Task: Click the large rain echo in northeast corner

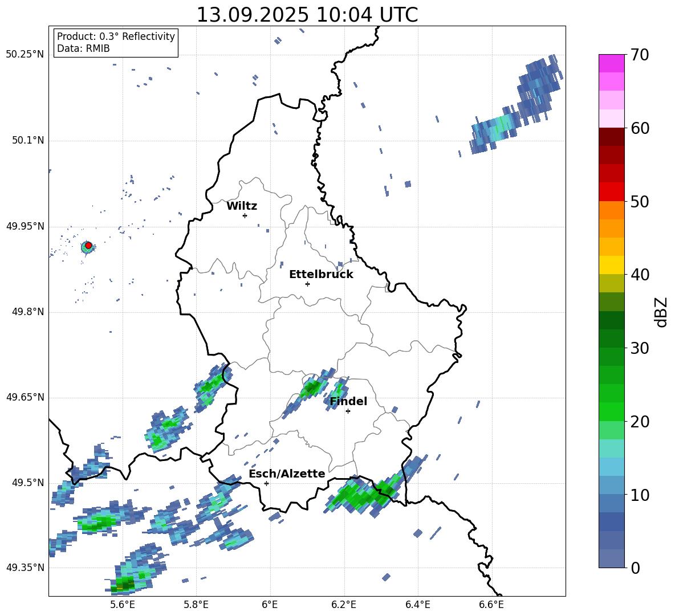Action: coord(516,108)
